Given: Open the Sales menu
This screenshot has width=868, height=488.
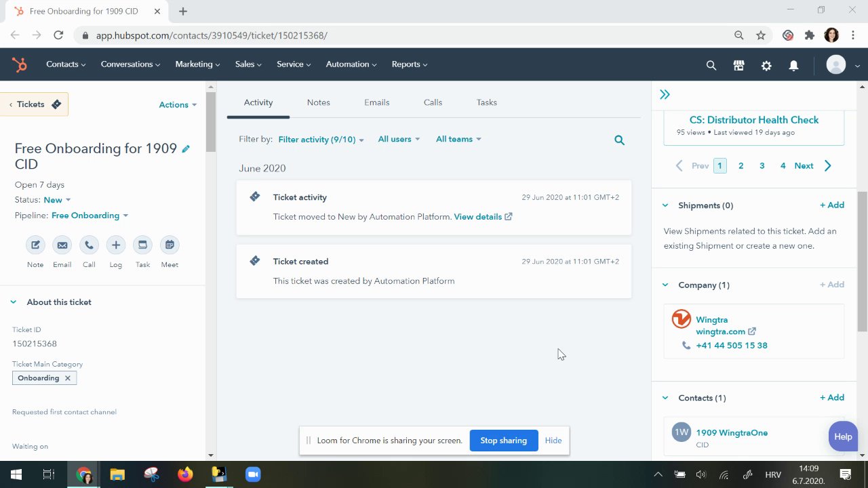Looking at the screenshot, I should (248, 64).
